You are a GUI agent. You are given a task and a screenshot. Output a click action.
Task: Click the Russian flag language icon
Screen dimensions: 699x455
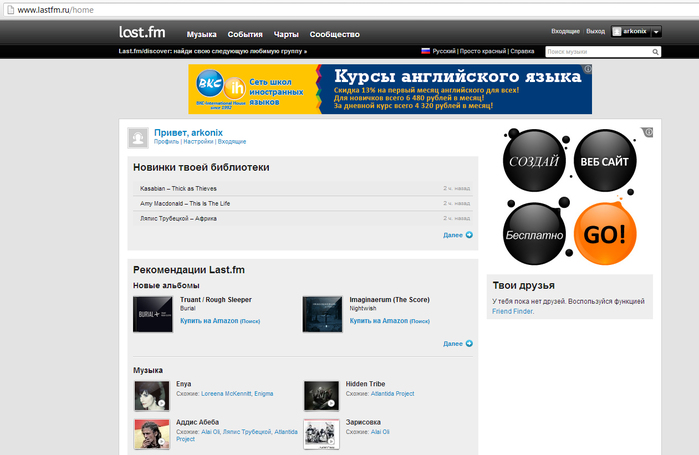click(x=426, y=51)
